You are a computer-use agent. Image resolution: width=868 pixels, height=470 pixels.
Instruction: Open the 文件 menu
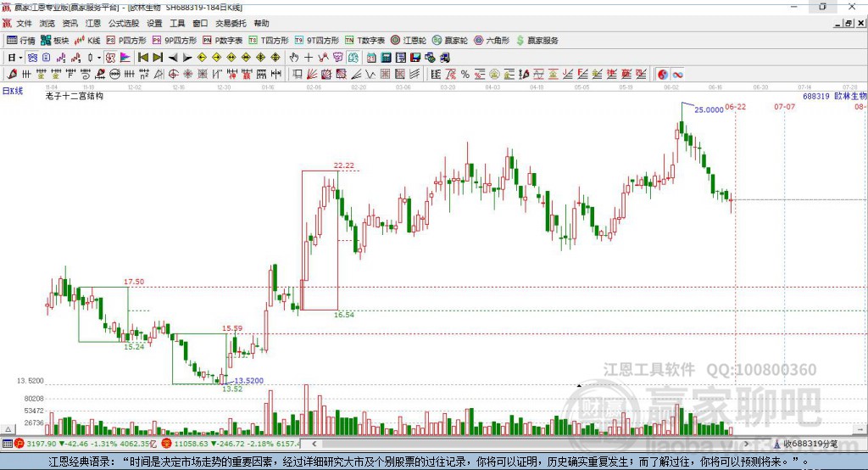[x=25, y=23]
